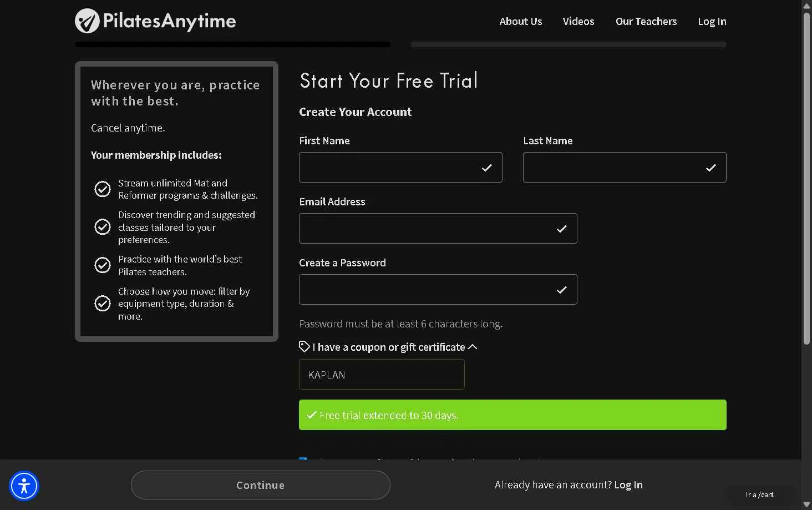
Task: Click checkmark icon beside Practice with world's best
Action: pos(103,265)
